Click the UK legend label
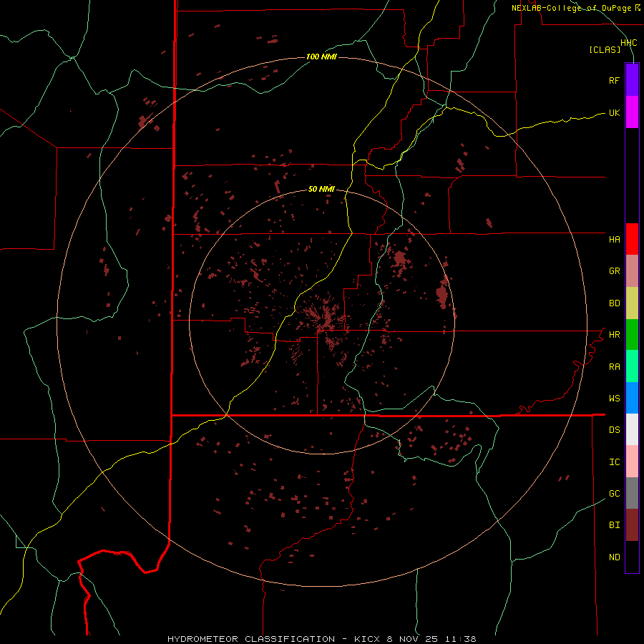This screenshot has width=644, height=644. pos(614,112)
